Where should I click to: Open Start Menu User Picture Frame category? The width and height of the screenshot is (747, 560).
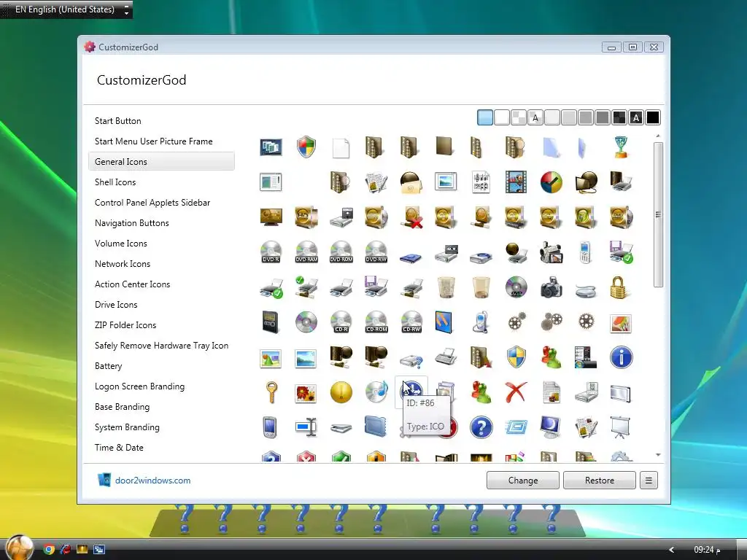(161, 141)
